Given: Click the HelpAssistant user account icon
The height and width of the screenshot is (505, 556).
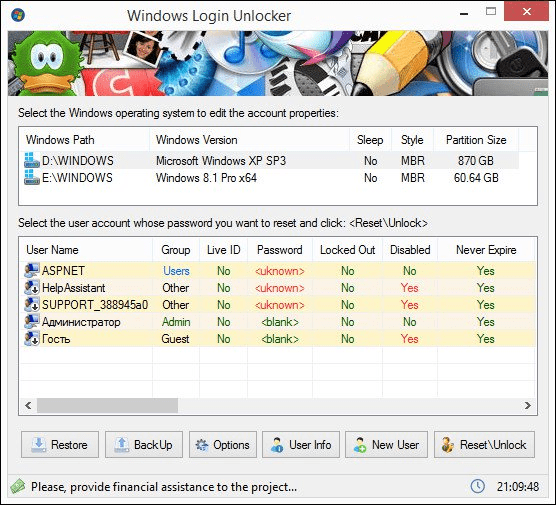Looking at the screenshot, I should [32, 288].
